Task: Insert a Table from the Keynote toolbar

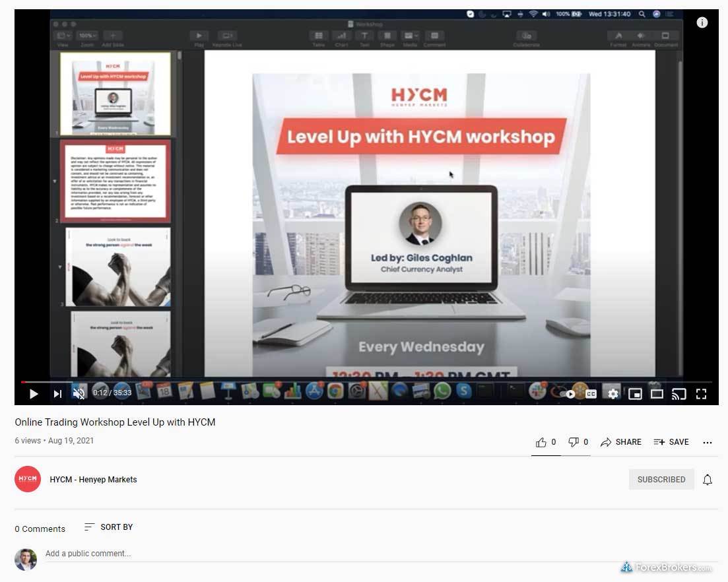Action: coord(319,36)
